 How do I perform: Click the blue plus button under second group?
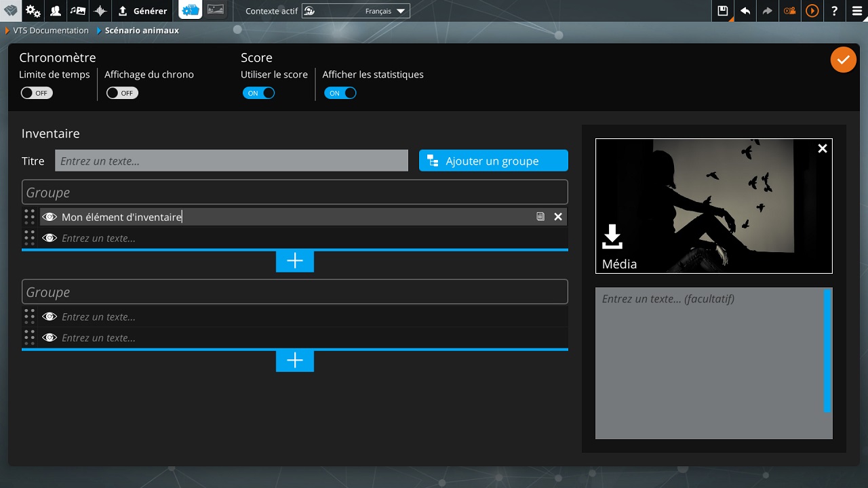point(295,361)
